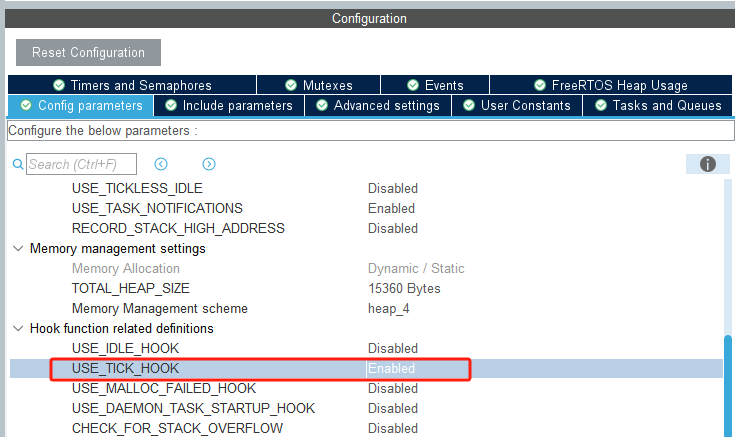Image resolution: width=735 pixels, height=437 pixels.
Task: Collapse Hook function related definitions section
Action: tap(17, 328)
